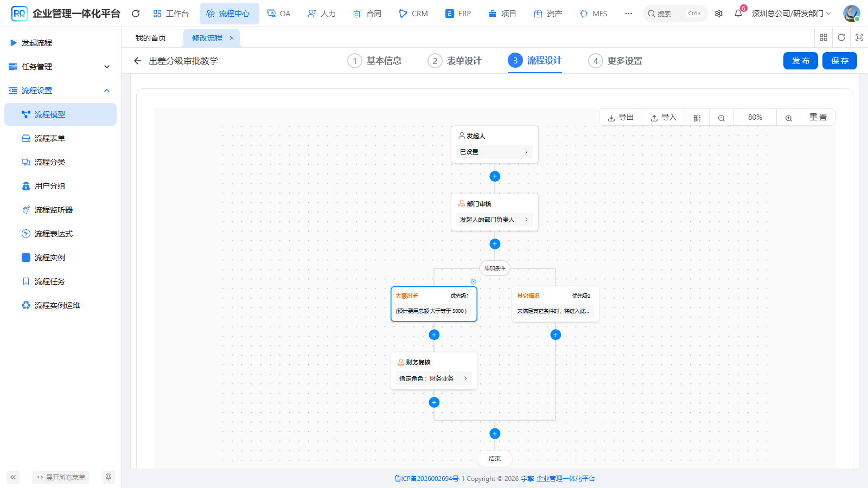Go to step 表单设计
Image resolution: width=868 pixels, height=488 pixels.
(455, 61)
